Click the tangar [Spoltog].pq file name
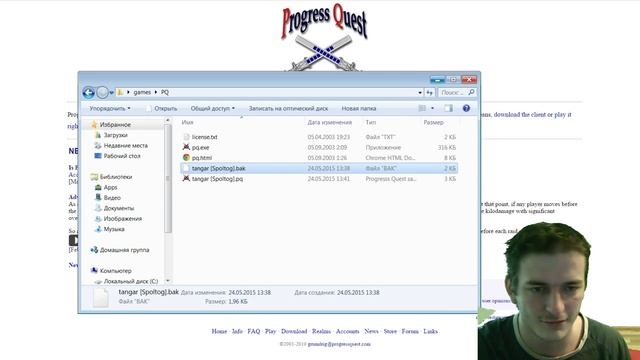The height and width of the screenshot is (360, 640). coord(217,179)
